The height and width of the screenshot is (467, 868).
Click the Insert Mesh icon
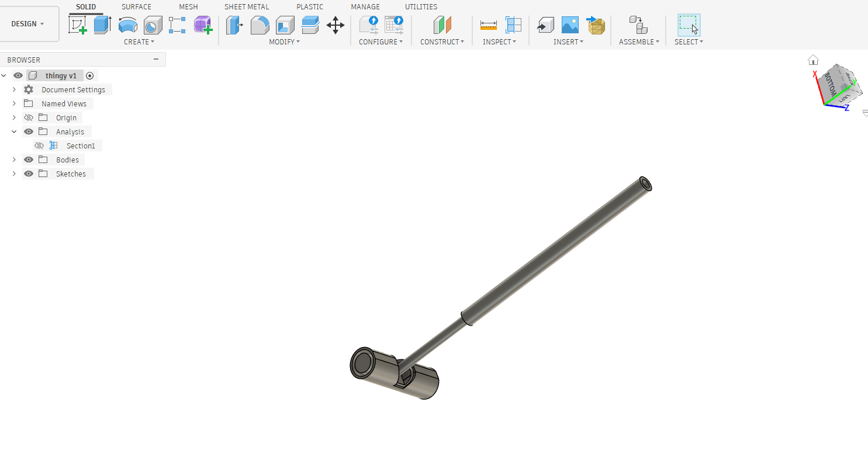coord(596,25)
